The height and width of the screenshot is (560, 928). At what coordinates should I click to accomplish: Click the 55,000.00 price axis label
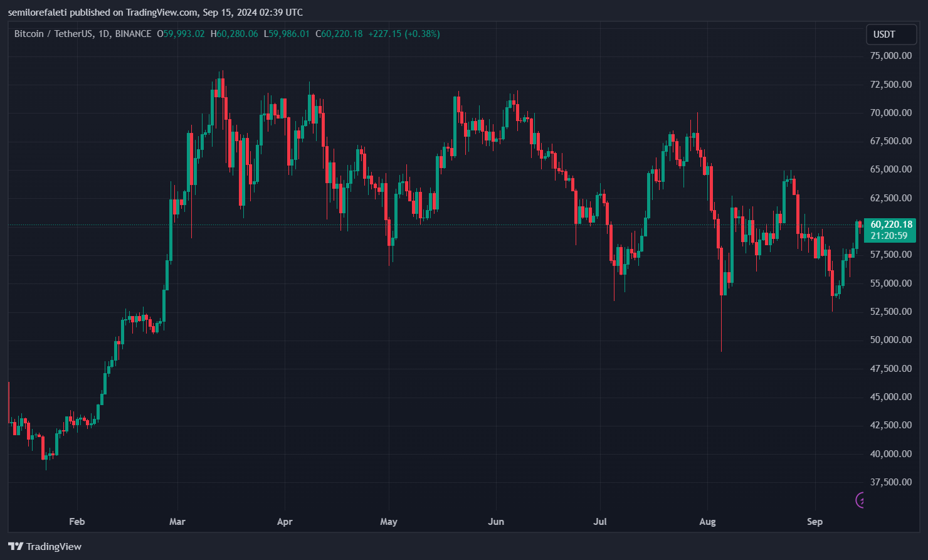pyautogui.click(x=891, y=283)
